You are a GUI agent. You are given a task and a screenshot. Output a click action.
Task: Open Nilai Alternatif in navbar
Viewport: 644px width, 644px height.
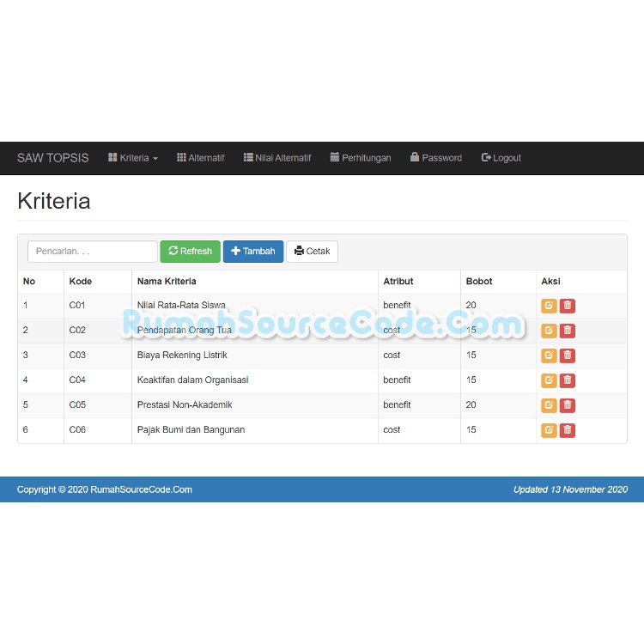coord(277,158)
